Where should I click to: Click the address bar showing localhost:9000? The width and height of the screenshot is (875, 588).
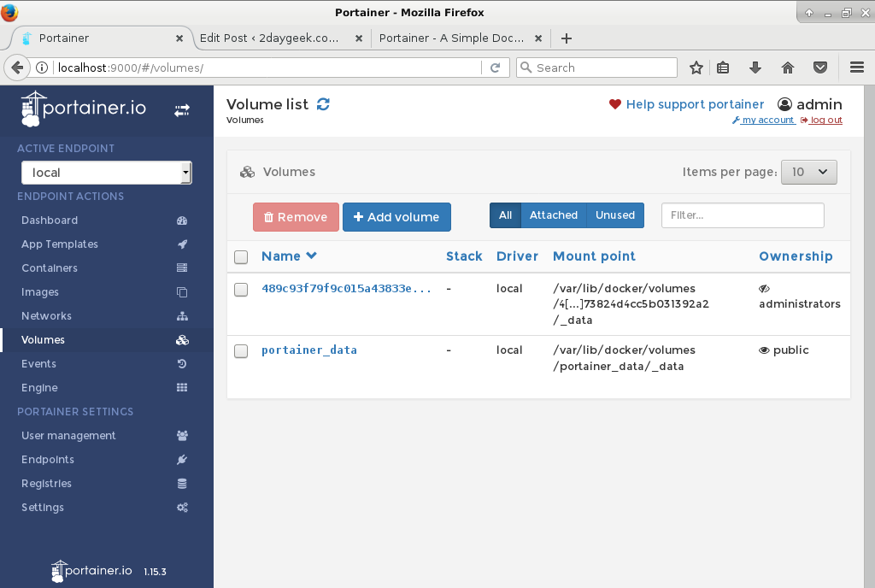click(x=267, y=68)
